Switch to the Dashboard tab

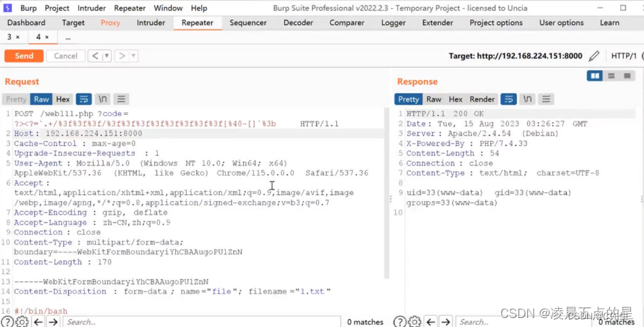(26, 23)
